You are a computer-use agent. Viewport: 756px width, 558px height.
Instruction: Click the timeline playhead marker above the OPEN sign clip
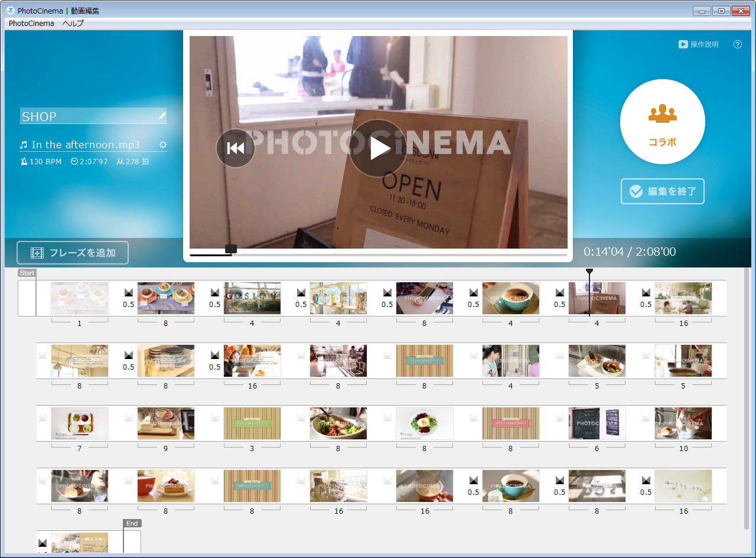click(589, 271)
